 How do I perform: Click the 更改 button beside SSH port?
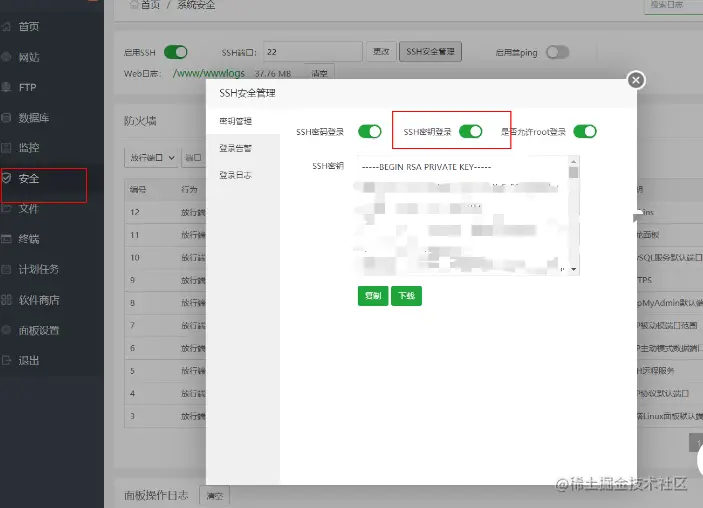tap(381, 52)
